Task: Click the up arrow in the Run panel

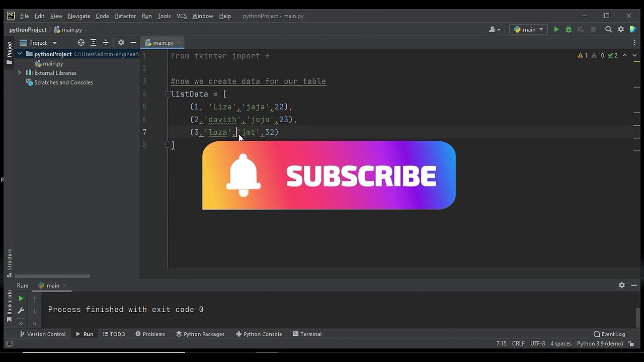Action: coord(34,299)
